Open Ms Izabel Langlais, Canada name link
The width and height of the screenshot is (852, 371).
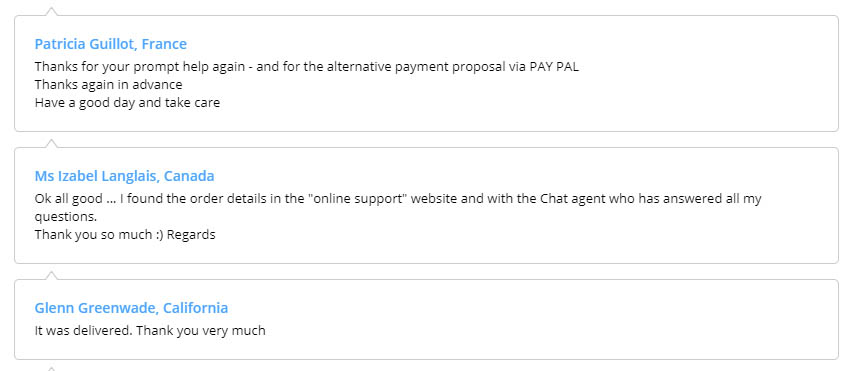(x=124, y=176)
